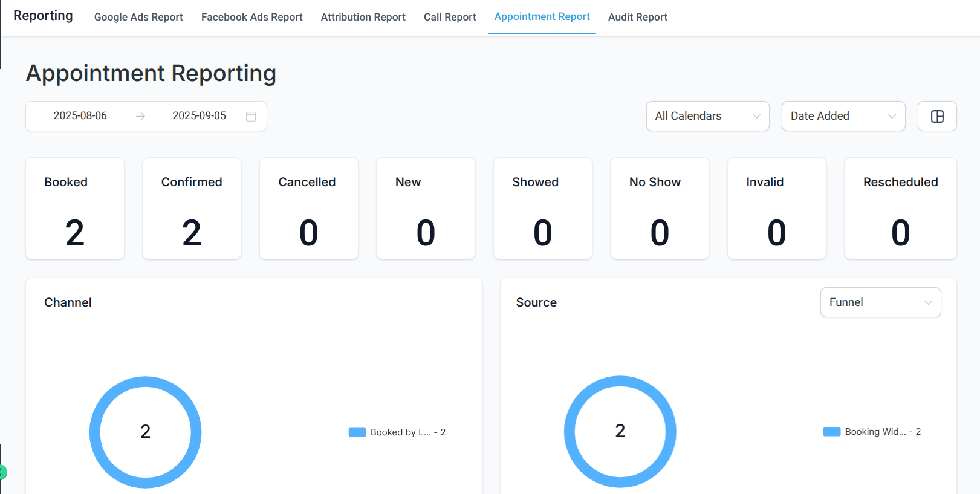
Task: Click the blue swatch beside Booked by L...
Action: (357, 432)
